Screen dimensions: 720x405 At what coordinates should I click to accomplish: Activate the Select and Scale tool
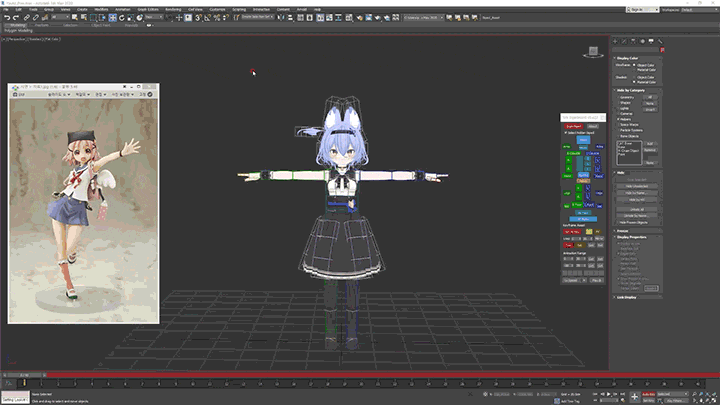pyautogui.click(x=130, y=17)
